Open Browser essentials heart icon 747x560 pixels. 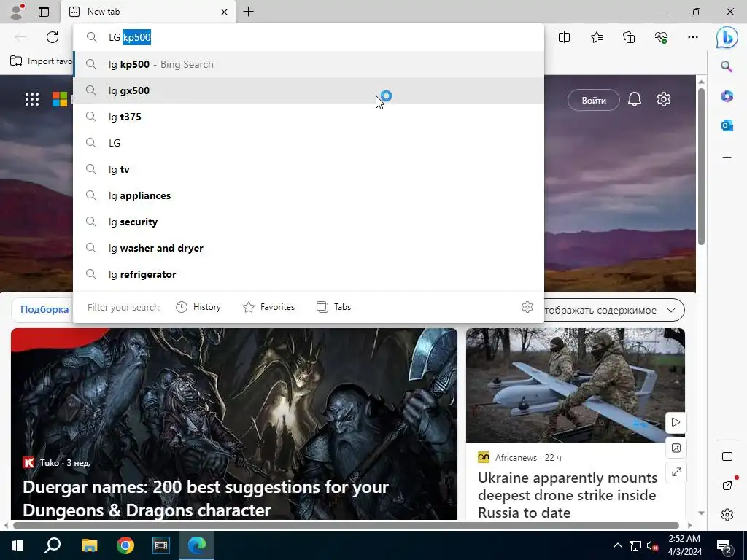pos(661,37)
